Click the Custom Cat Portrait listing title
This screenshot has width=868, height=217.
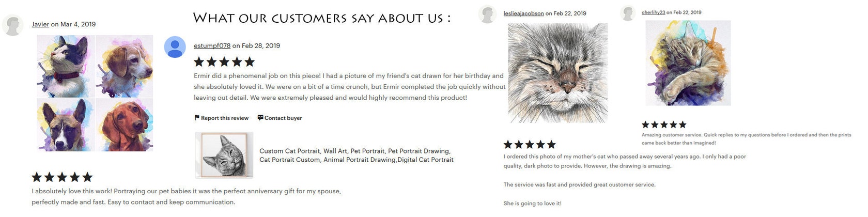(x=357, y=155)
